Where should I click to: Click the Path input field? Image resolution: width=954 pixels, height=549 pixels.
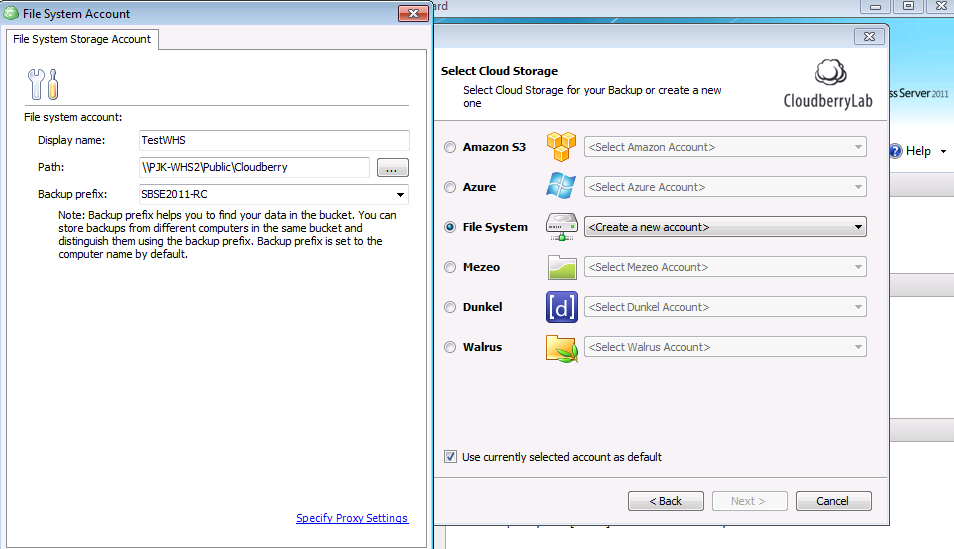(254, 167)
